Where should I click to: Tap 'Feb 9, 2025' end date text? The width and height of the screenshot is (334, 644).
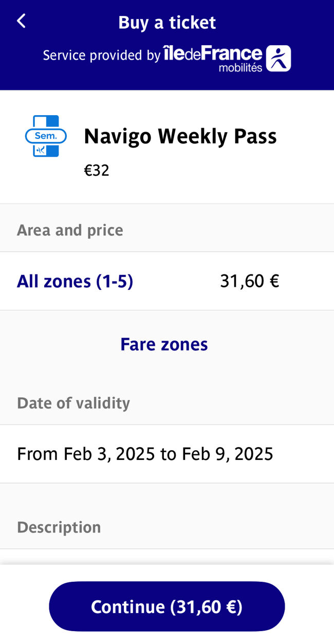click(226, 454)
